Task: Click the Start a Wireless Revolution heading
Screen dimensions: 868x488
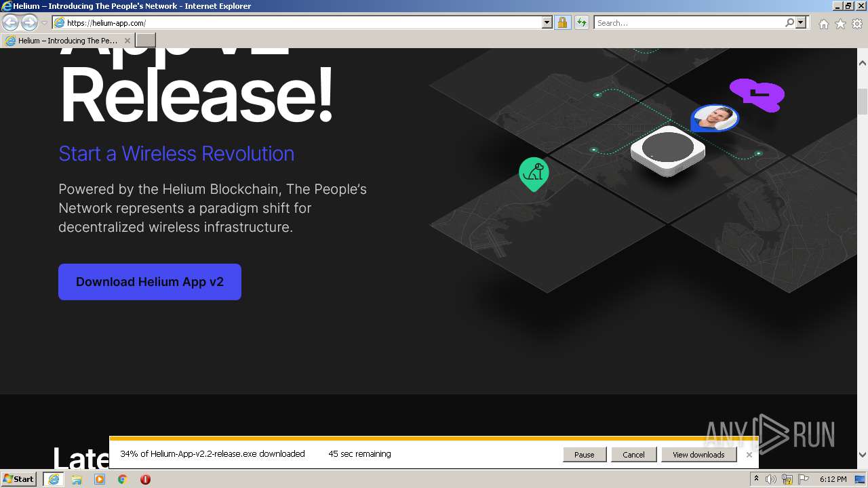Action: [x=176, y=153]
